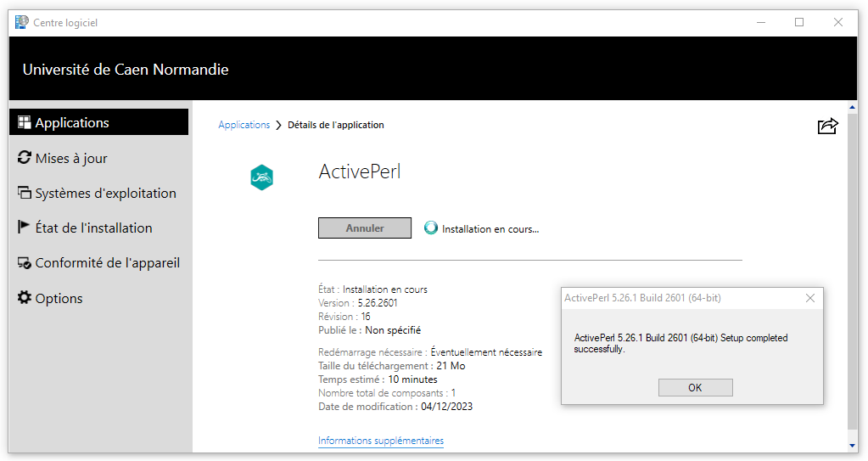Click the Centre logiciel title bar icon
868x461 pixels.
[21, 23]
